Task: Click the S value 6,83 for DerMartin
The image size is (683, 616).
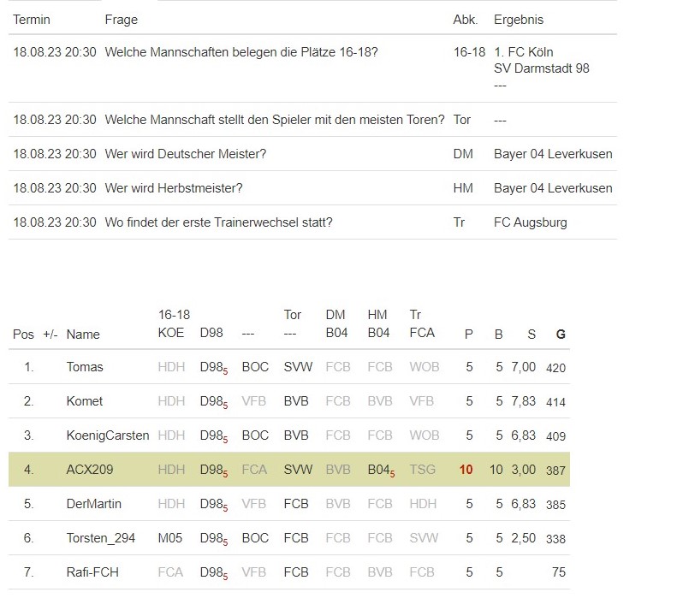Action: 524,504
